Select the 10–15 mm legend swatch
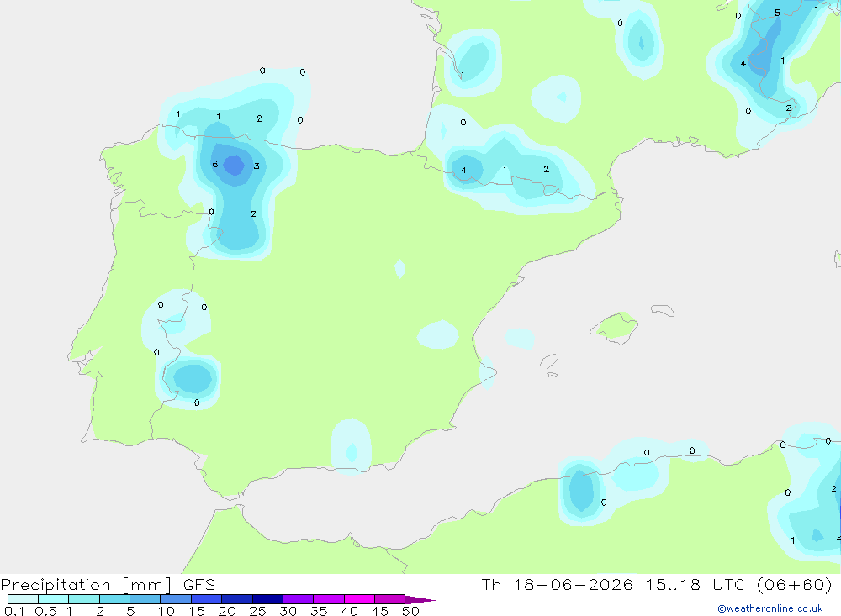Image resolution: width=841 pixels, height=616 pixels. click(x=176, y=599)
